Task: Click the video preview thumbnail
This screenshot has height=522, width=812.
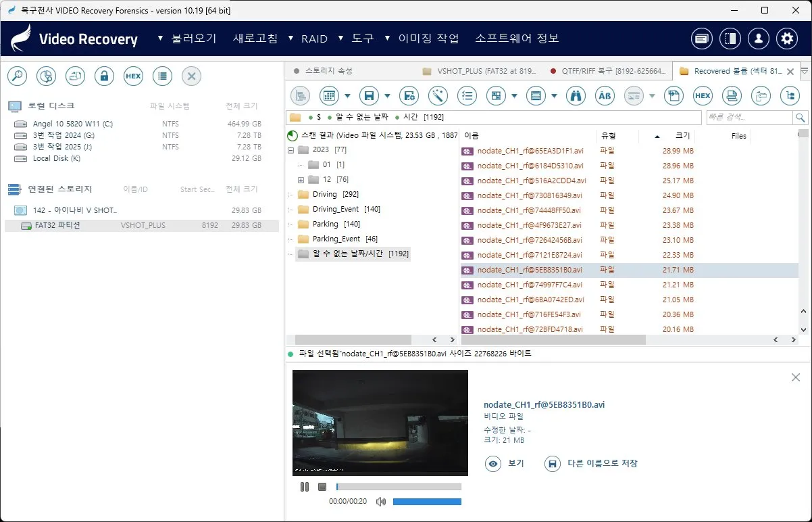Action: point(380,423)
